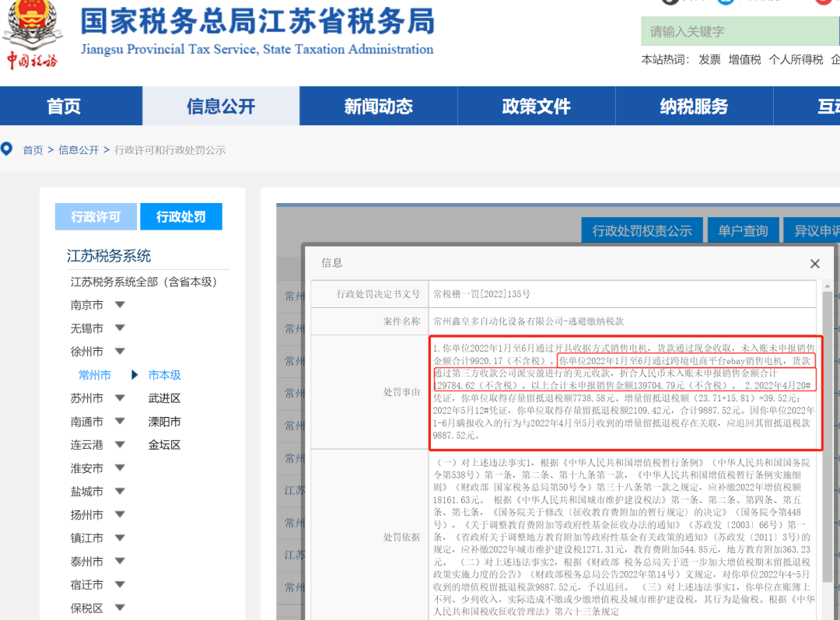Collapse the 常州市 arrow
This screenshot has width=840, height=620.
[x=135, y=375]
